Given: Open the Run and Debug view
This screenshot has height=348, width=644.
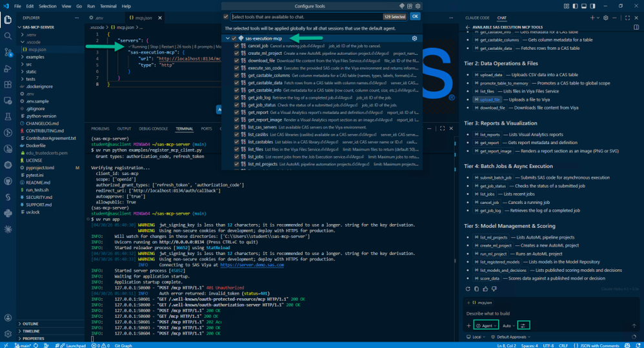Looking at the screenshot, I should pos(8,68).
